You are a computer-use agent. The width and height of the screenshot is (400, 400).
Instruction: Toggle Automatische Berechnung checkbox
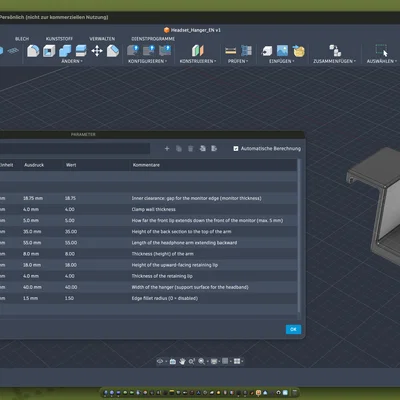(x=236, y=149)
